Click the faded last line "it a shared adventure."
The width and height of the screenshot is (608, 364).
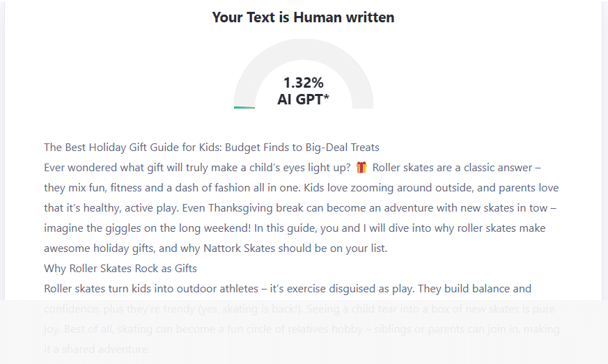click(x=97, y=349)
